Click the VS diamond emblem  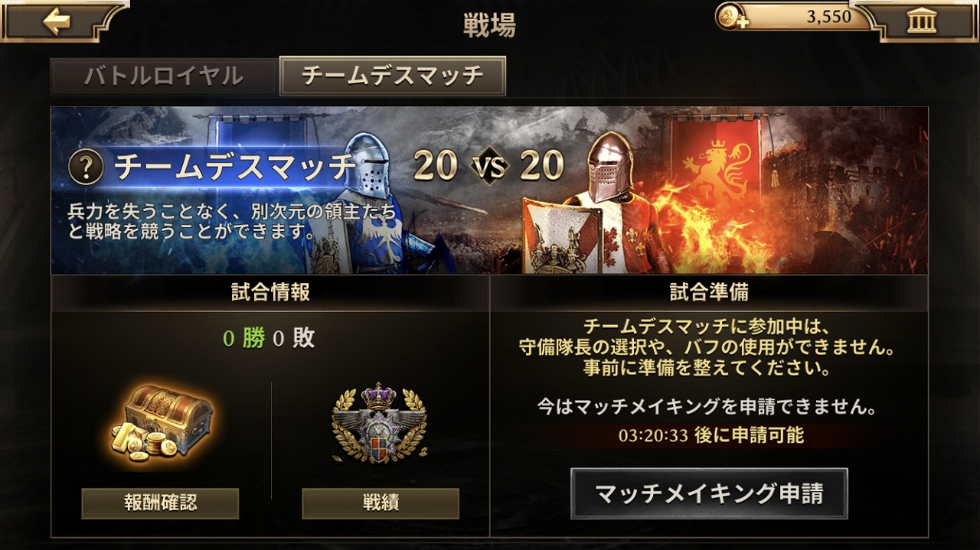point(488,167)
